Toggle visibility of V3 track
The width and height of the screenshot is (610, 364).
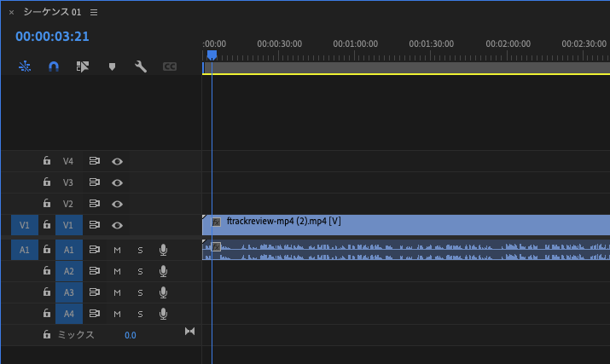(117, 182)
